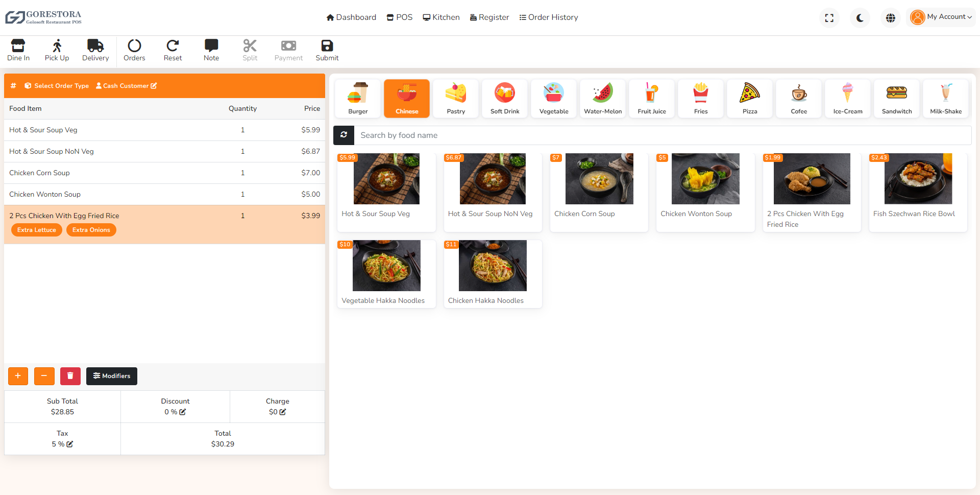Click the Modifiers button
Viewport: 980px width, 495px height.
pos(111,376)
